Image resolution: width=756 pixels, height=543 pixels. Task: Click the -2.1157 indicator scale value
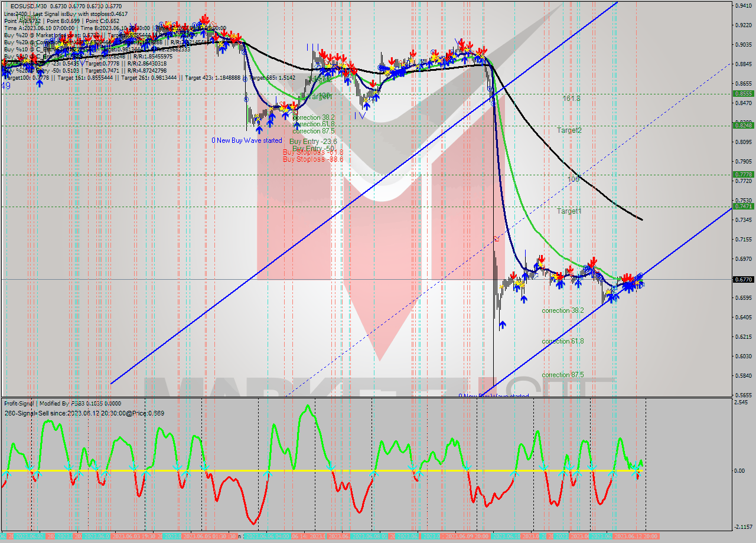pyautogui.click(x=742, y=526)
